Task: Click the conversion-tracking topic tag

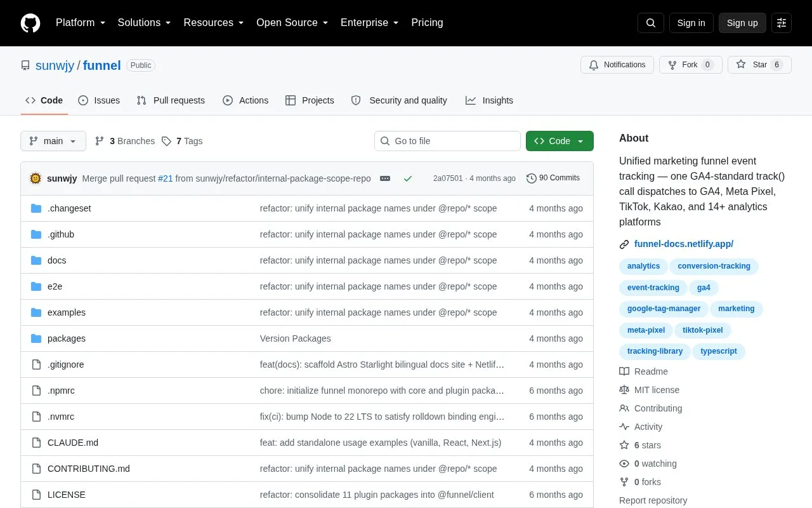Action: [714, 267]
